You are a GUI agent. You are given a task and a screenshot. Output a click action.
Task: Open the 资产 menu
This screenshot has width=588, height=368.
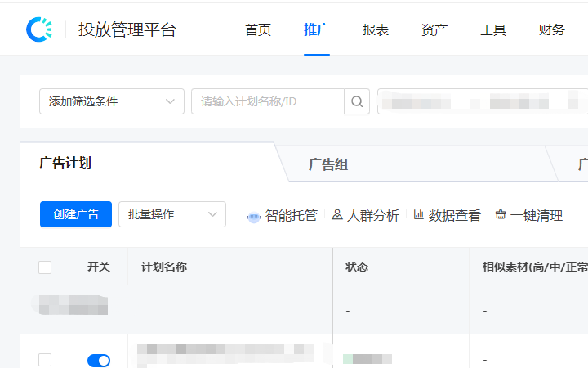pyautogui.click(x=434, y=29)
